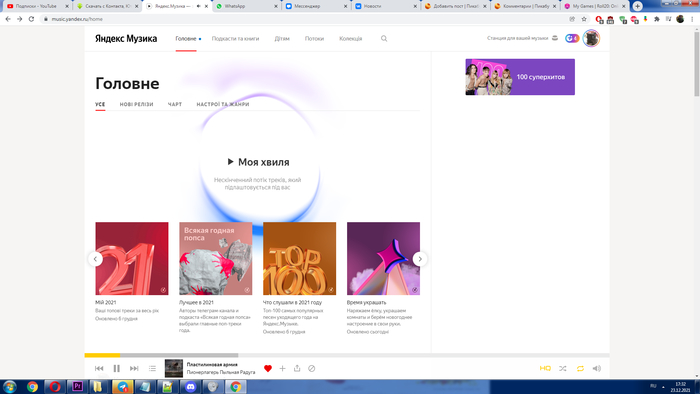Toggle shuffle playback

(562, 368)
